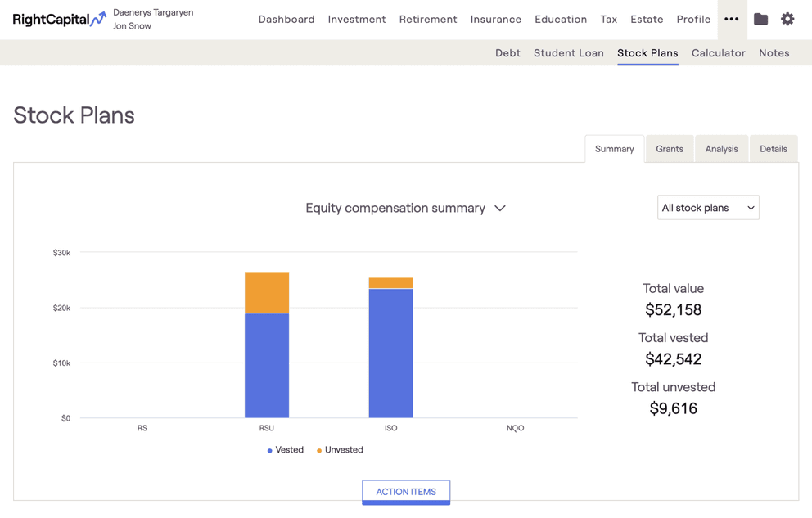Go to the Retirement section
The height and width of the screenshot is (518, 812).
pyautogui.click(x=428, y=19)
